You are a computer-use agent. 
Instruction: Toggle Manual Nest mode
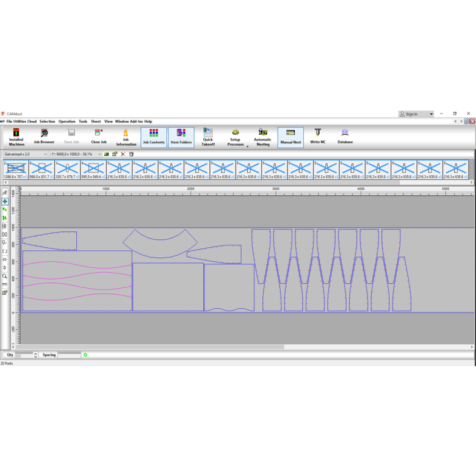[290, 137]
